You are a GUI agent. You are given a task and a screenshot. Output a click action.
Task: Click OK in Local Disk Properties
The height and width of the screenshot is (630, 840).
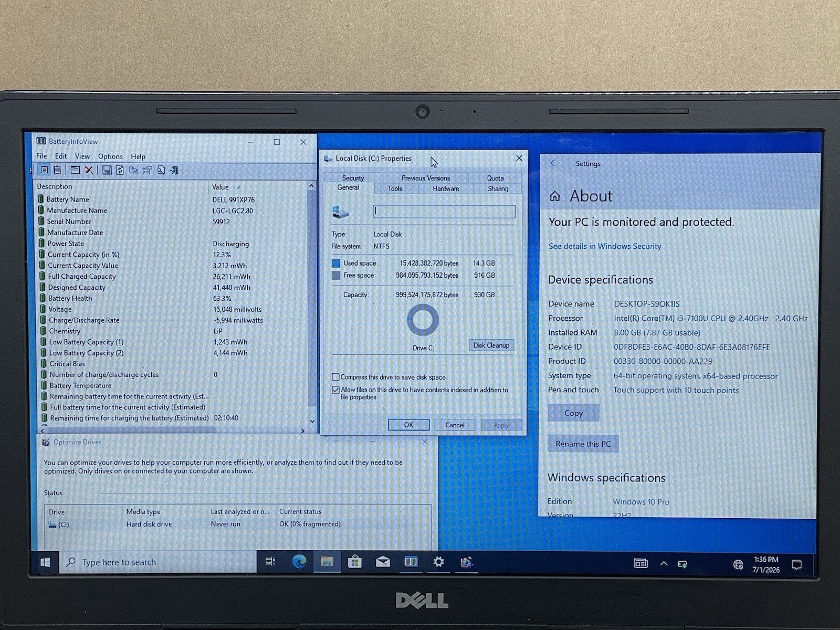(408, 425)
